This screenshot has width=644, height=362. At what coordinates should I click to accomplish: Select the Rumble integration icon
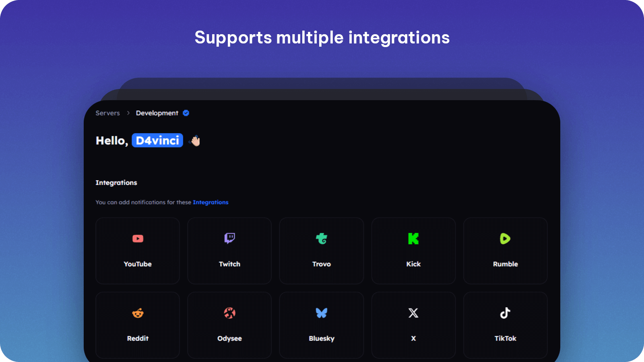[x=505, y=239]
